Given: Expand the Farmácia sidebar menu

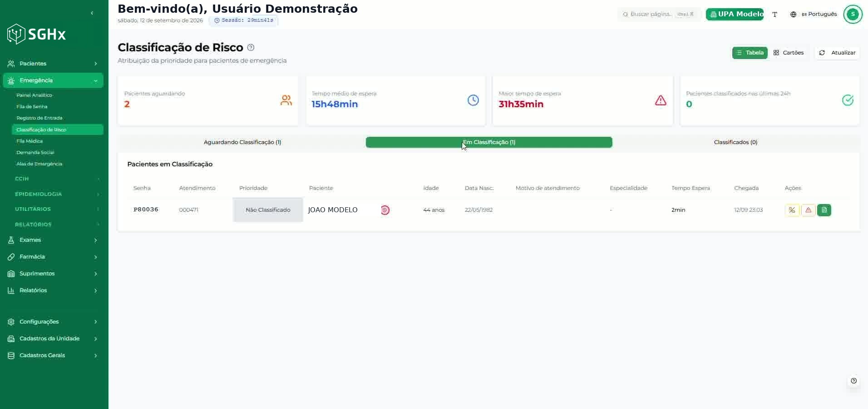Looking at the screenshot, I should point(53,257).
